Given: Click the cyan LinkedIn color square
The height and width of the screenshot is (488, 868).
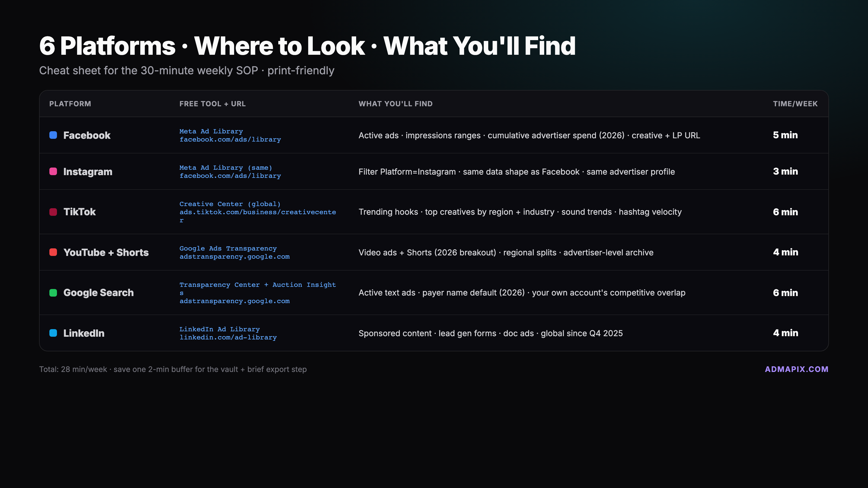Looking at the screenshot, I should pyautogui.click(x=53, y=333).
